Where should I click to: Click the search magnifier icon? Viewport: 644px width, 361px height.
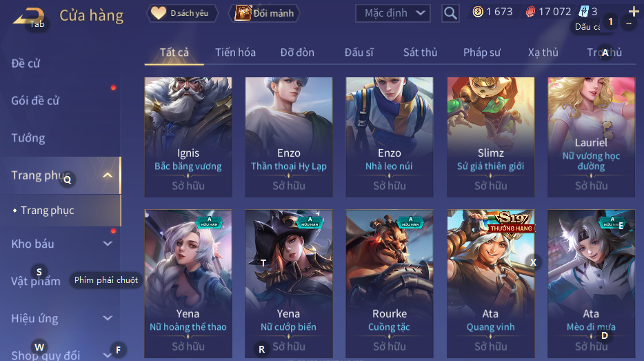(x=450, y=14)
